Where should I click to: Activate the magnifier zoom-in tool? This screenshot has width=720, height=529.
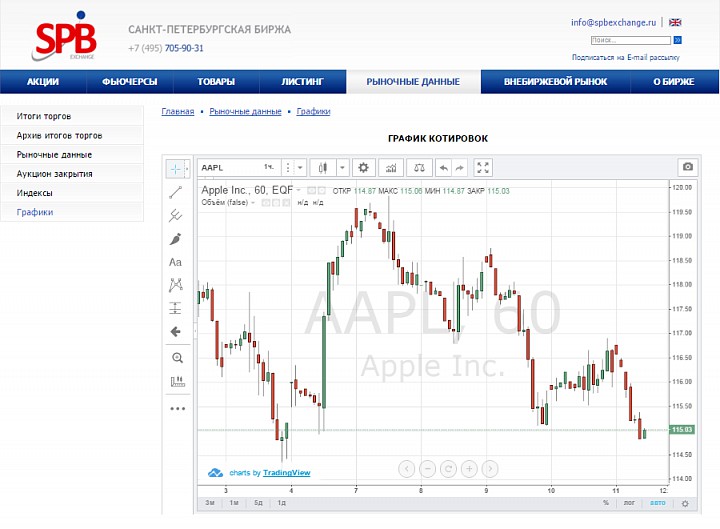(177, 358)
